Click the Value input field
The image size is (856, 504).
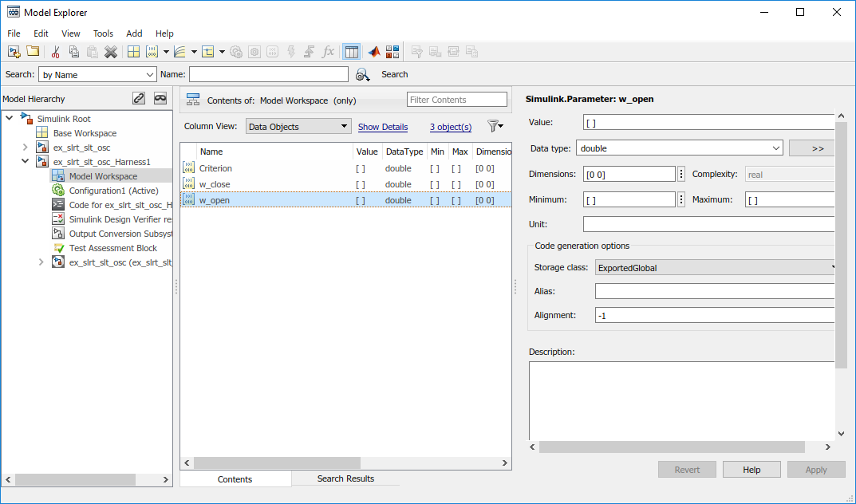click(708, 123)
